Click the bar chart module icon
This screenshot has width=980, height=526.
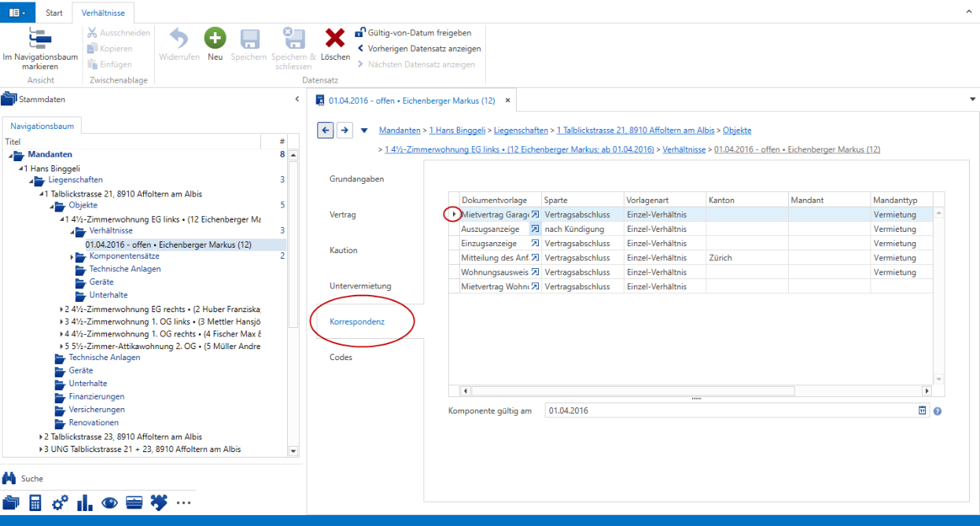(x=84, y=503)
